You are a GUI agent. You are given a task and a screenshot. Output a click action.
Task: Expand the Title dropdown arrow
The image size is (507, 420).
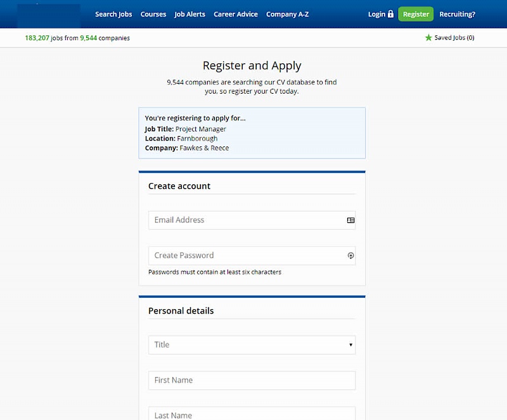[x=350, y=345]
